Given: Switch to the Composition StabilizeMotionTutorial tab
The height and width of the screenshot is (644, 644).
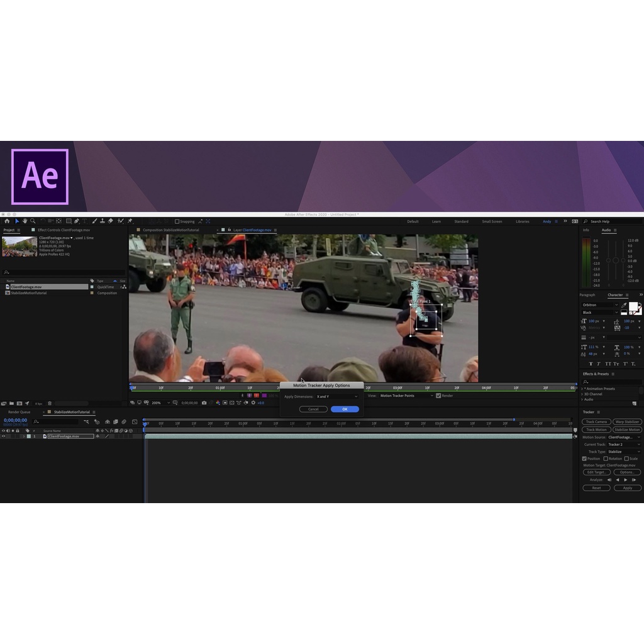Looking at the screenshot, I should (170, 230).
